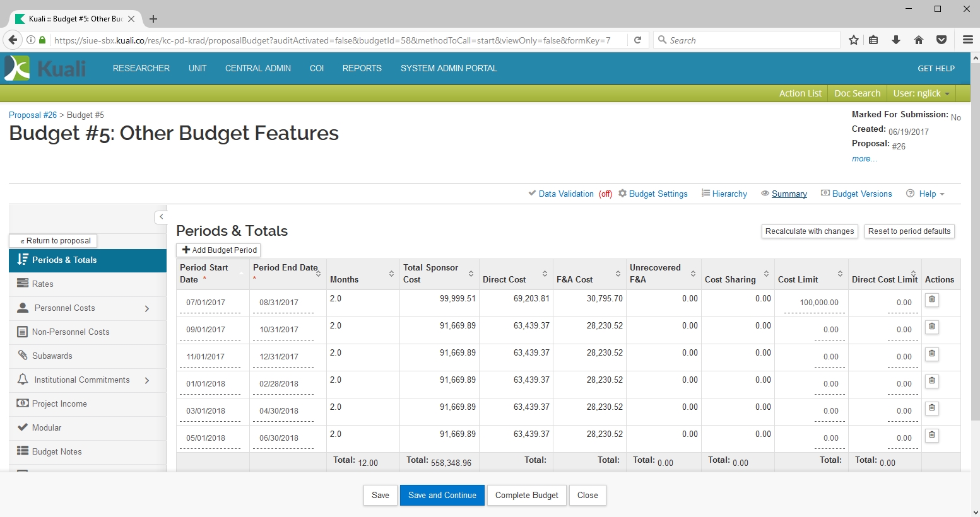The image size is (980, 517).
Task: Click the browser reload icon
Action: [x=637, y=40]
